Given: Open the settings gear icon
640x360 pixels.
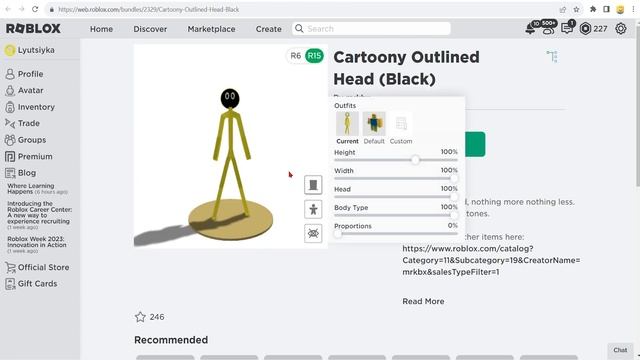Looking at the screenshot, I should click(x=621, y=29).
